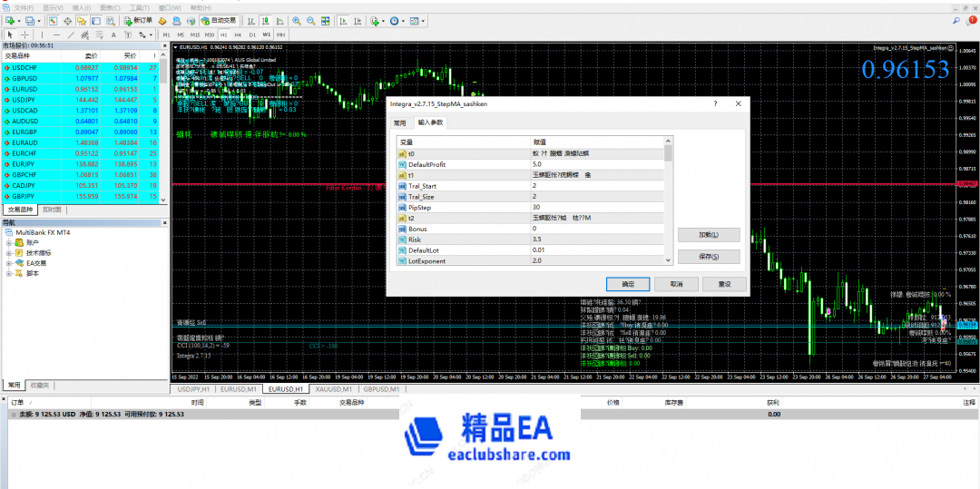This screenshot has width=980, height=489.
Task: Switch to 即时图 tab in Market Watch
Action: click(x=53, y=210)
